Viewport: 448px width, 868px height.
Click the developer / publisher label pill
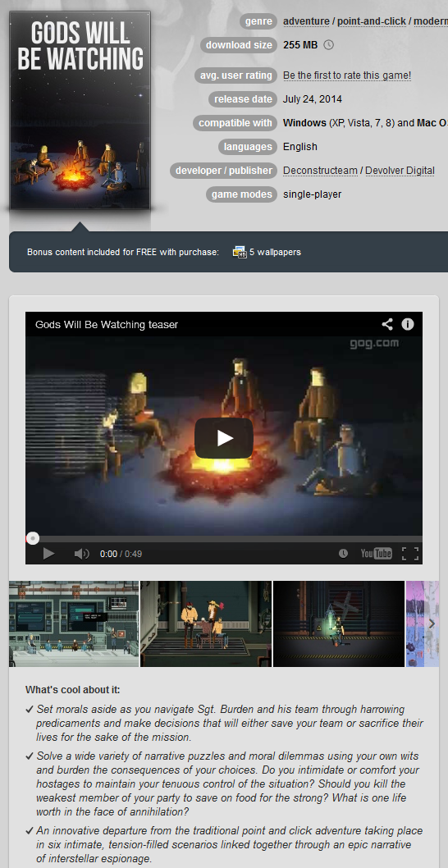click(224, 171)
